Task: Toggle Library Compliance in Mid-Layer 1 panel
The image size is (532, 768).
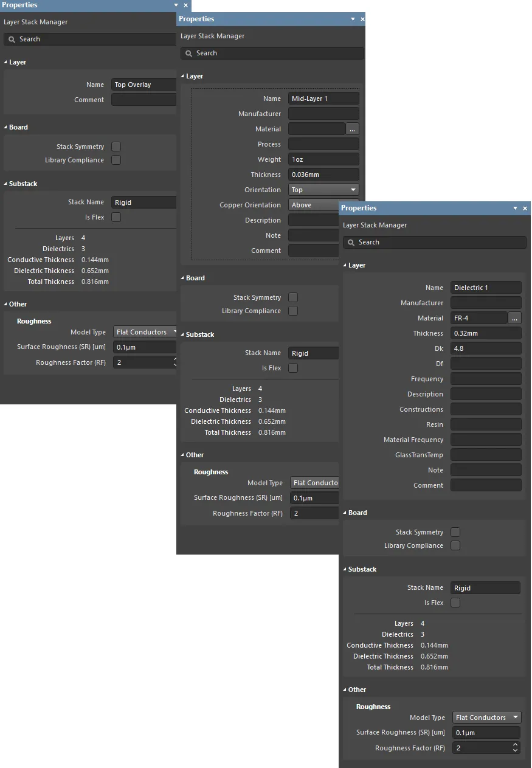Action: pos(293,311)
